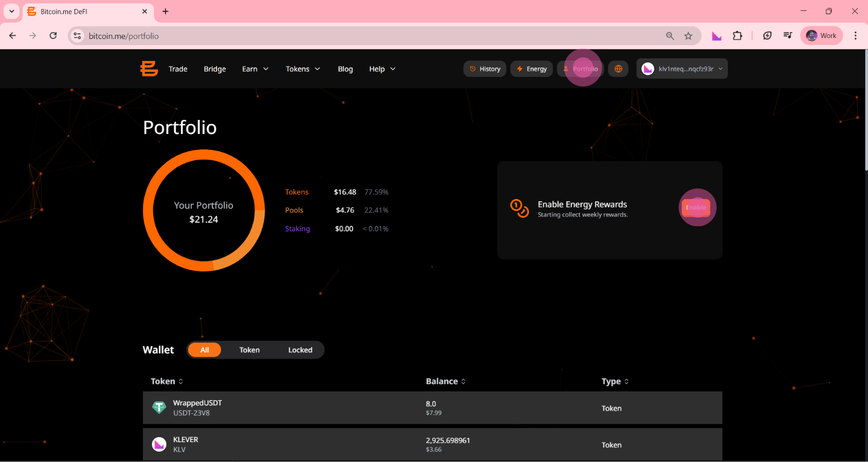Open the browser extensions puzzle icon
The width and height of the screenshot is (868, 462).
tap(737, 36)
